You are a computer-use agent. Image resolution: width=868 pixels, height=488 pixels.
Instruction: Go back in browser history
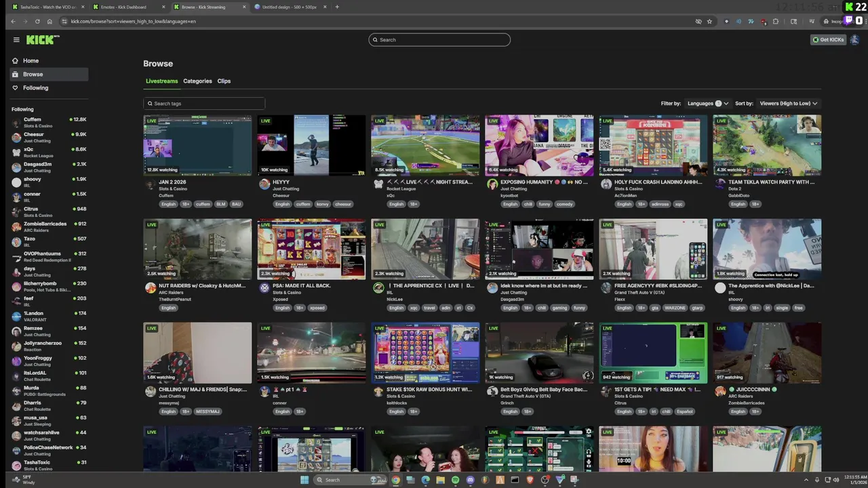click(13, 21)
